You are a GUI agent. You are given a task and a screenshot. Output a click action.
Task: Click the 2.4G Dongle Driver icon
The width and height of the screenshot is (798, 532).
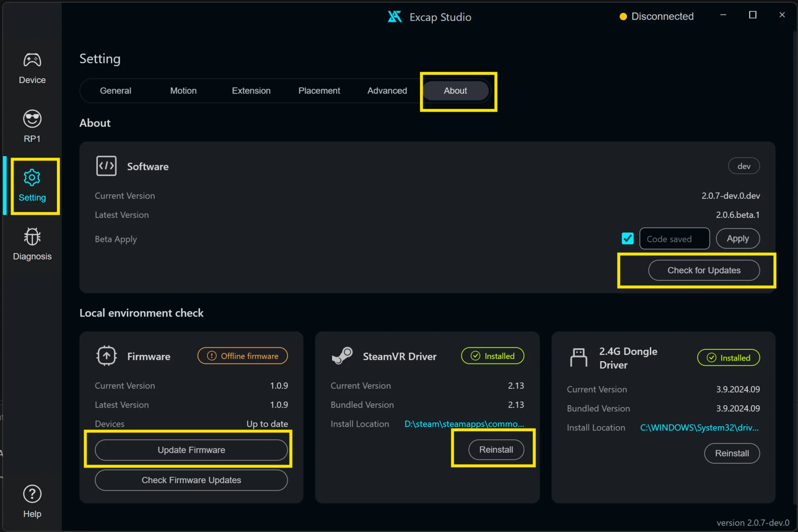(579, 358)
